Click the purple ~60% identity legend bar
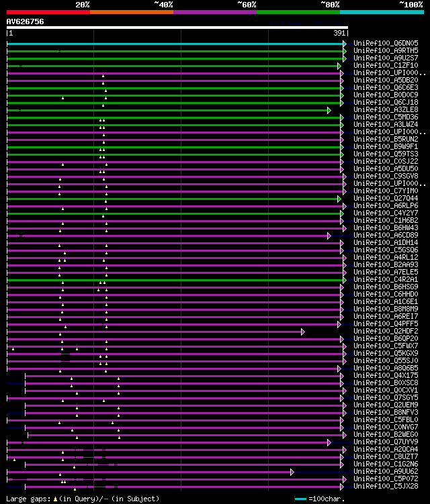Image resolution: width=430 pixels, height=504 pixels. 215,12
